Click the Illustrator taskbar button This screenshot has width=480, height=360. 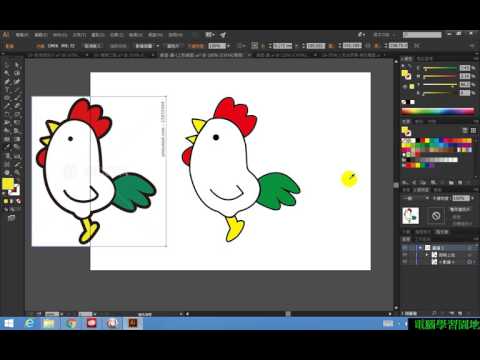[x=133, y=323]
